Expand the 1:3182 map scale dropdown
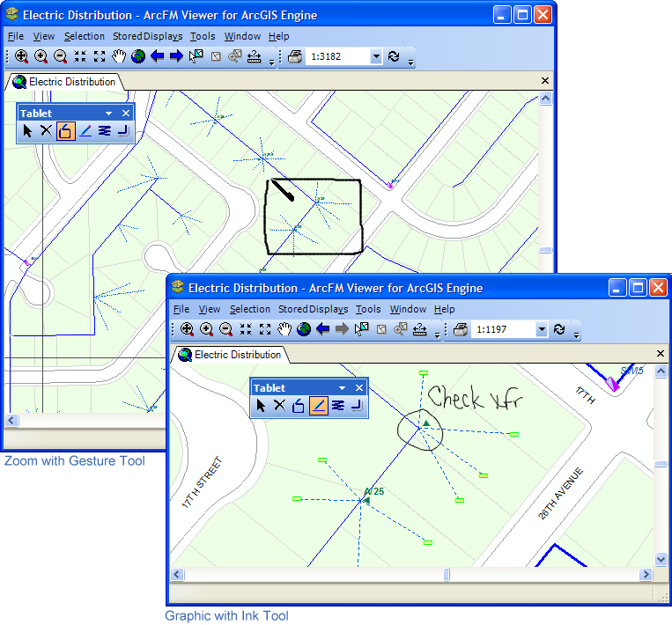This screenshot has width=672, height=625. (x=376, y=56)
